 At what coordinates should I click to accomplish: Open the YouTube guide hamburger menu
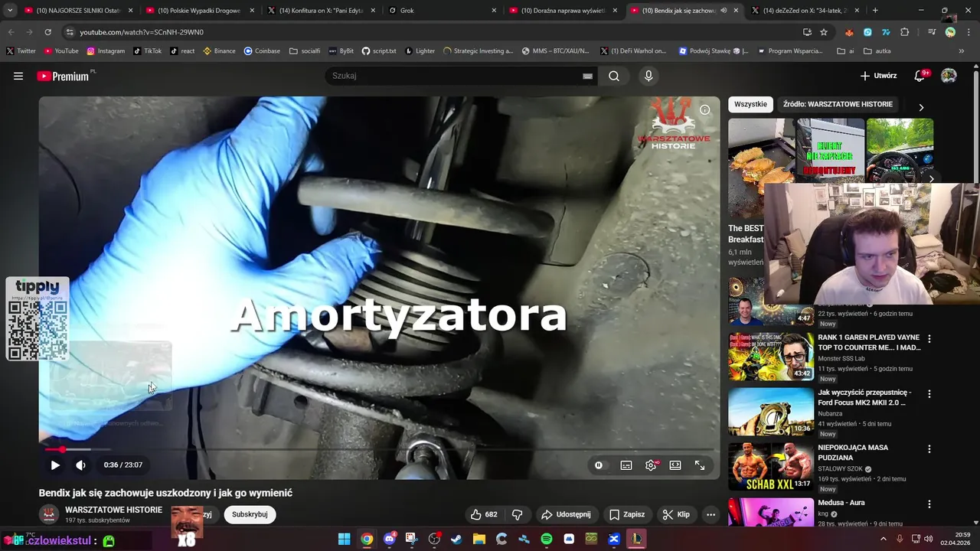tap(18, 76)
